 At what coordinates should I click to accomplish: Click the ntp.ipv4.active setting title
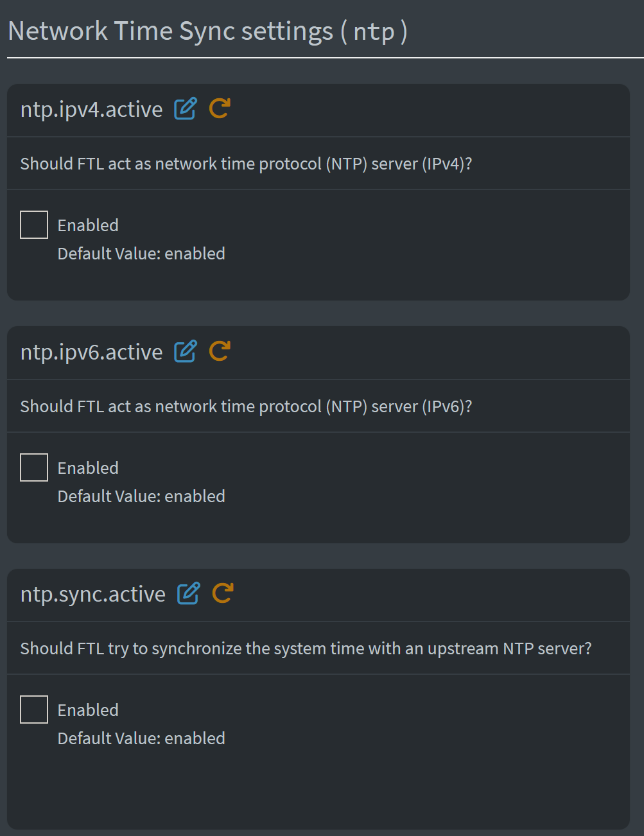[x=91, y=110]
